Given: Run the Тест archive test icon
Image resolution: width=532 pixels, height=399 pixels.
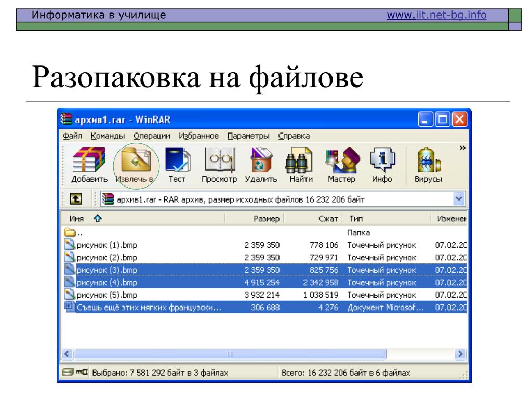Looking at the screenshot, I should click(x=177, y=165).
